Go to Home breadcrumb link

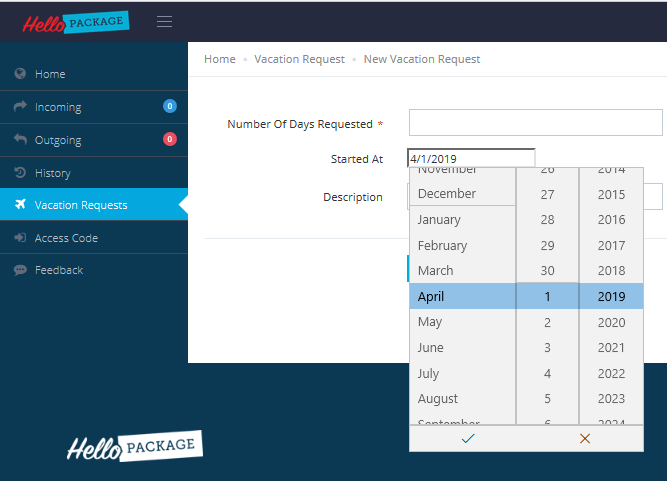(x=220, y=59)
